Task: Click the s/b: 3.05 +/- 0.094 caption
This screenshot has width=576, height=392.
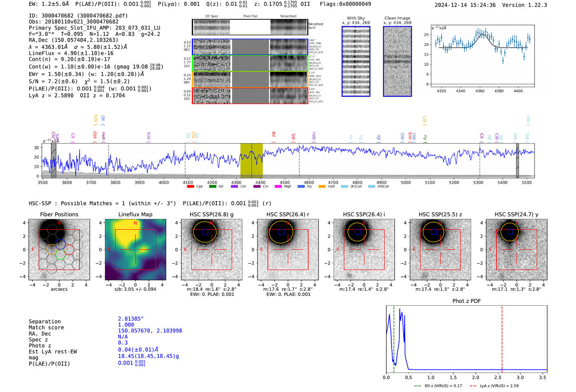Action: click(x=135, y=289)
